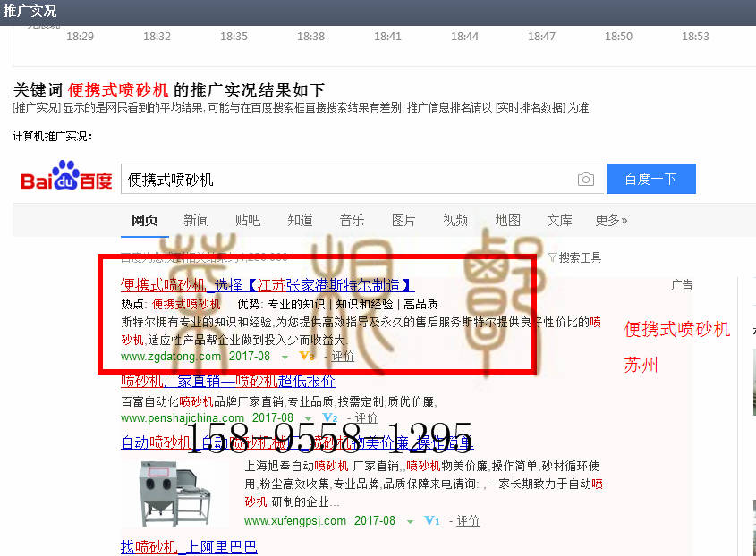Open the 贴吧 tab
The height and width of the screenshot is (556, 756).
(248, 220)
